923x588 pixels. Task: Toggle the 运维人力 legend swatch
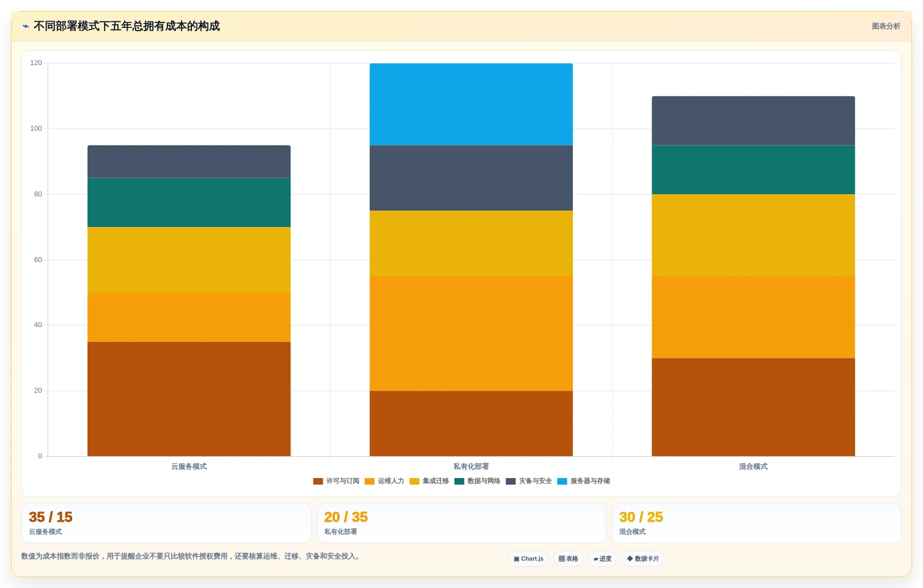pyautogui.click(x=369, y=481)
